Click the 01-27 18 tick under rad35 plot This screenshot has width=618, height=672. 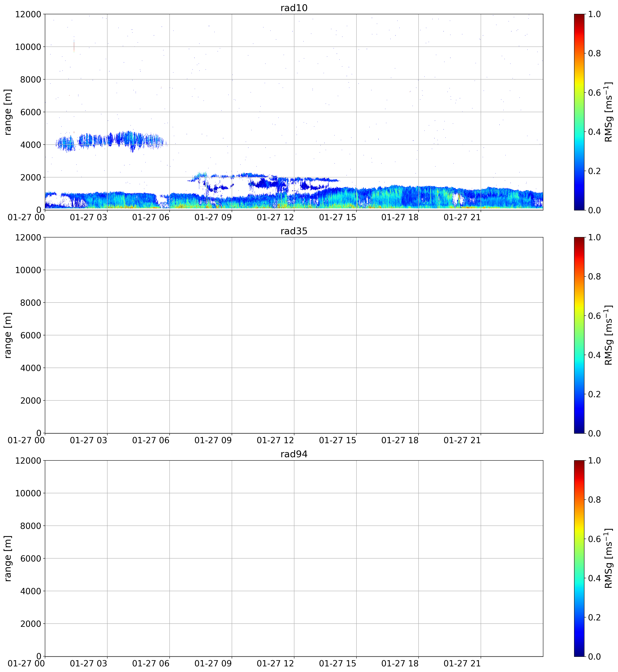point(400,440)
